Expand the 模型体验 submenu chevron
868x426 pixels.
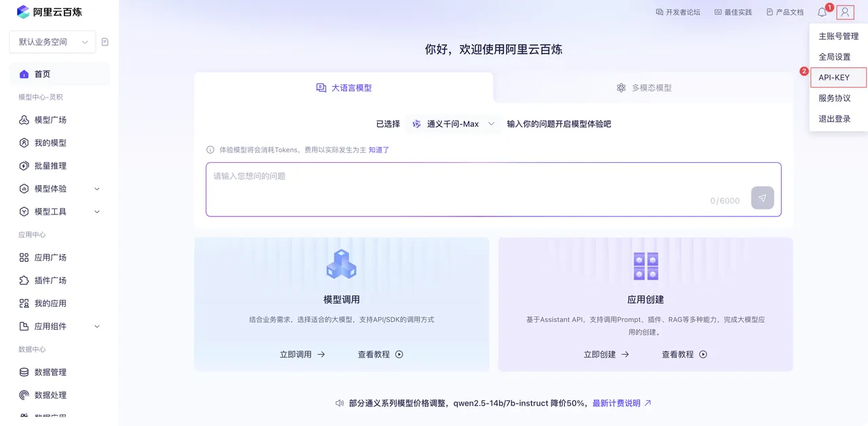pyautogui.click(x=96, y=189)
